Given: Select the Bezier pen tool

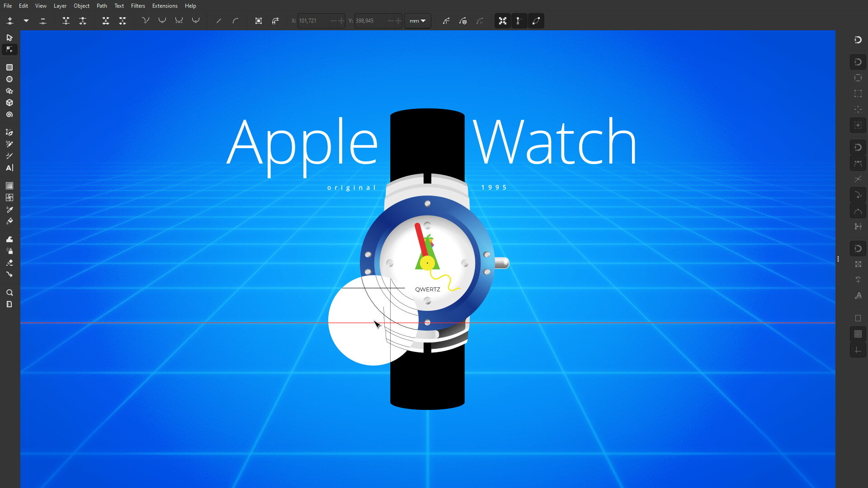Looking at the screenshot, I should [x=9, y=132].
